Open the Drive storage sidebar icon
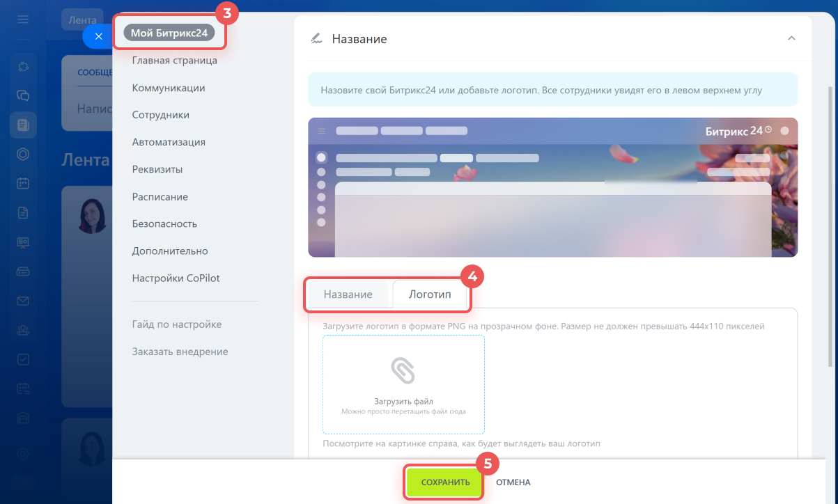 tap(23, 271)
